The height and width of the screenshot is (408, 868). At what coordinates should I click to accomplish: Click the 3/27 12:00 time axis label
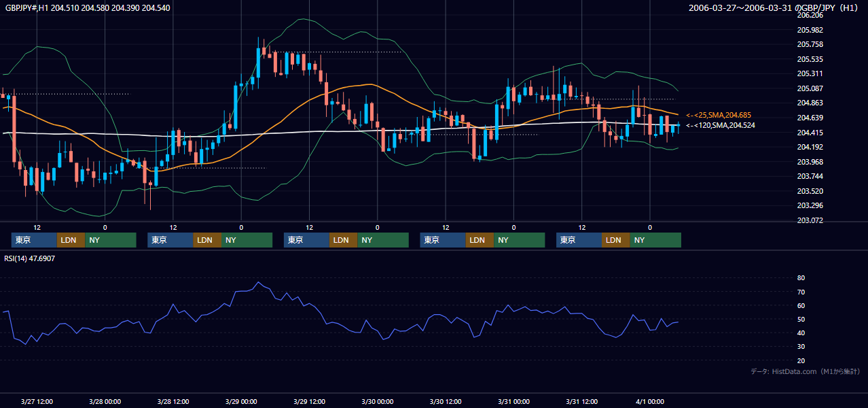click(x=37, y=401)
